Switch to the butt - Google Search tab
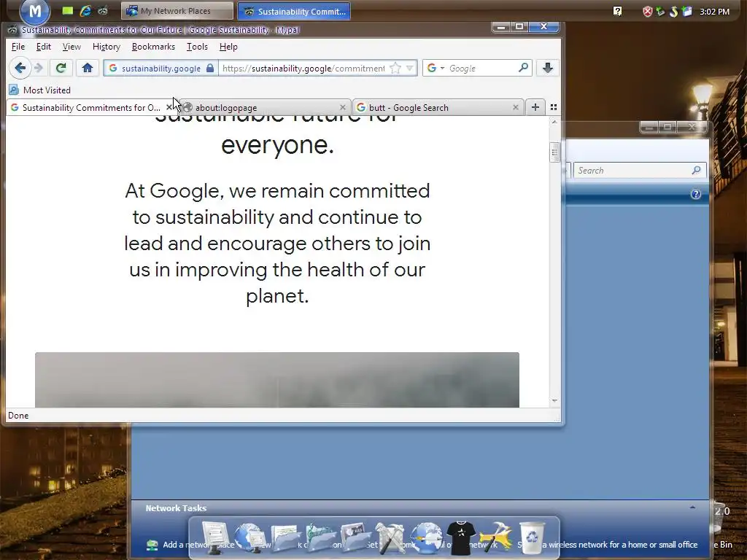 (x=438, y=108)
